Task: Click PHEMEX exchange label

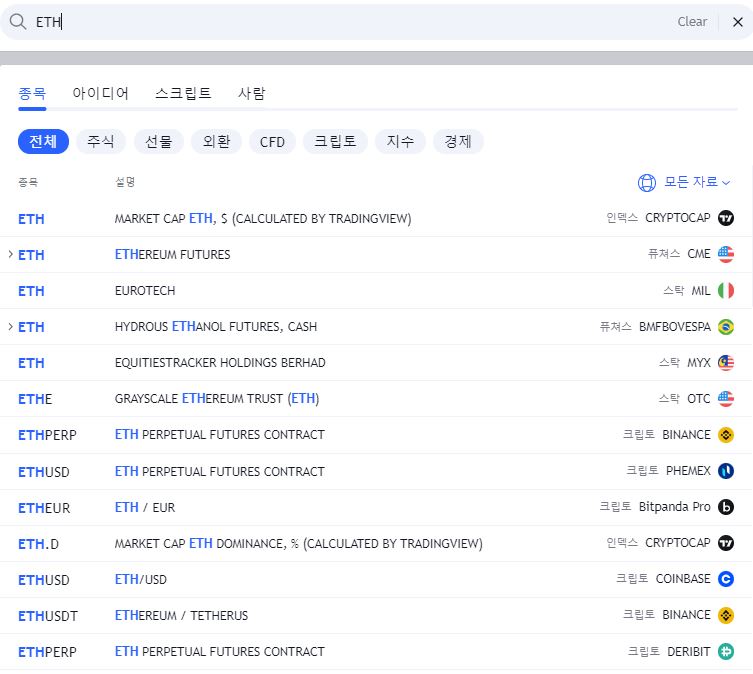Action: click(688, 471)
